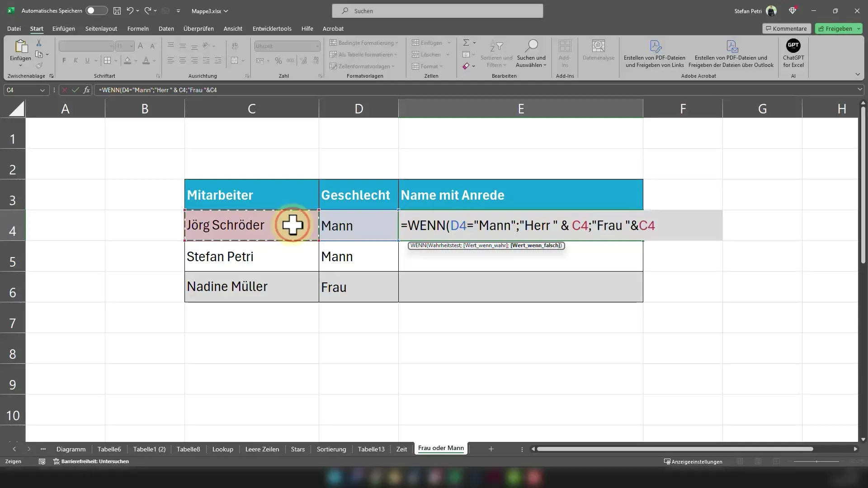Switch to the Sortierung worksheet tab

331,449
